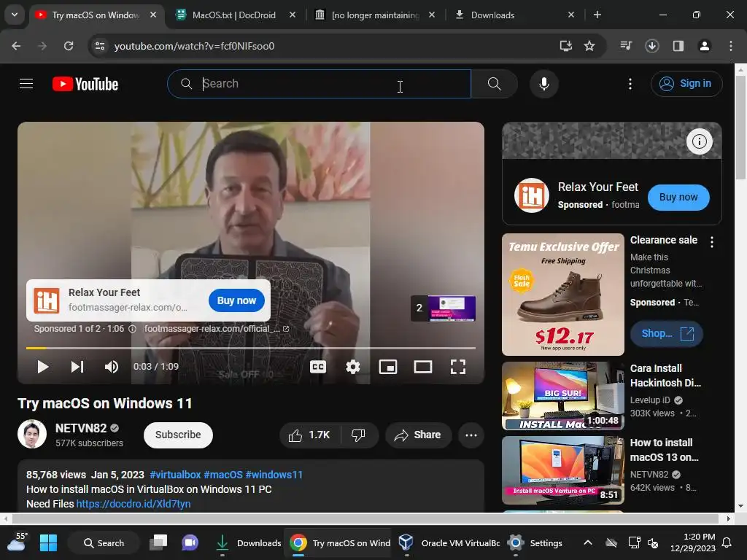Screen dimensions: 747x560
Task: Bookmark this page with star
Action: click(589, 46)
